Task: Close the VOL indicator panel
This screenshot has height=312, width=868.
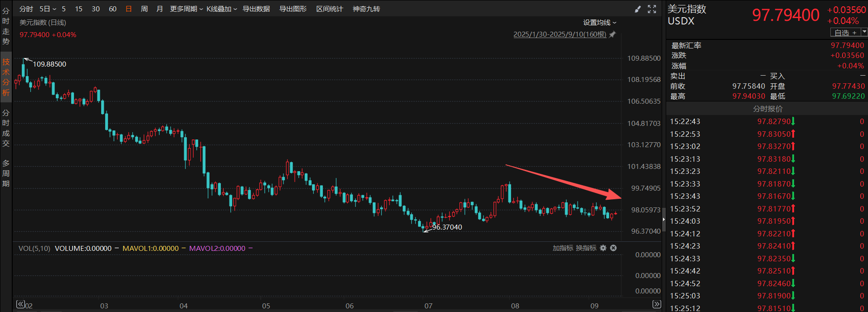Action: [613, 248]
